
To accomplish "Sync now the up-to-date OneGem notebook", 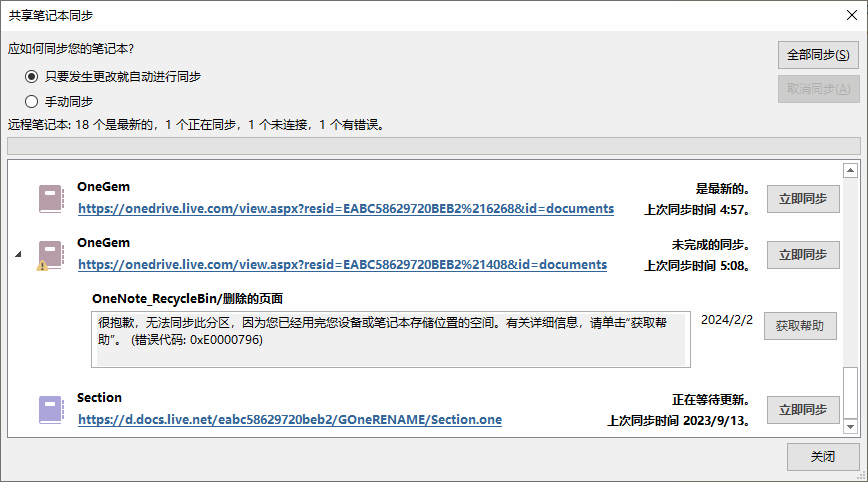I will 803,199.
